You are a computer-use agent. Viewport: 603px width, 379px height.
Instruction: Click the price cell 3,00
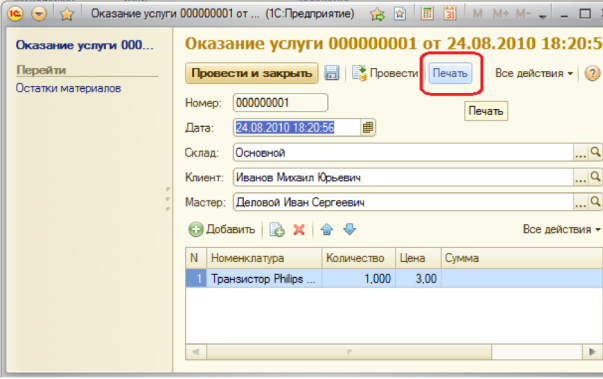click(x=418, y=278)
